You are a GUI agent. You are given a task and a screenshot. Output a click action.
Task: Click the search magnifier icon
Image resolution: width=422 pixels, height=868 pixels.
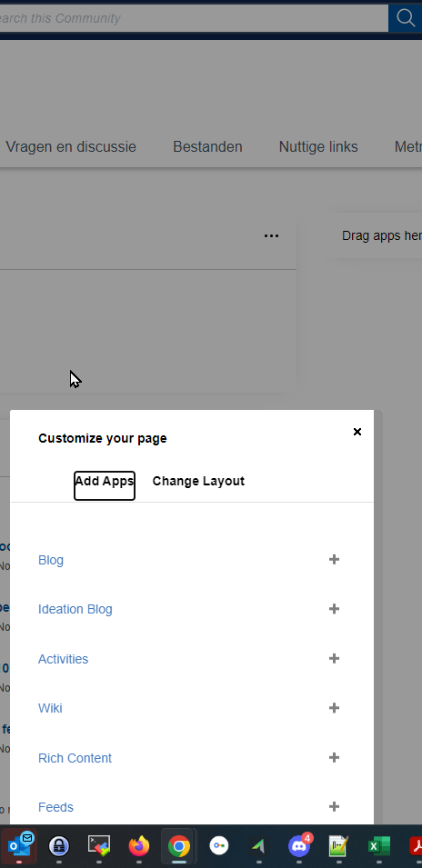[406, 18]
